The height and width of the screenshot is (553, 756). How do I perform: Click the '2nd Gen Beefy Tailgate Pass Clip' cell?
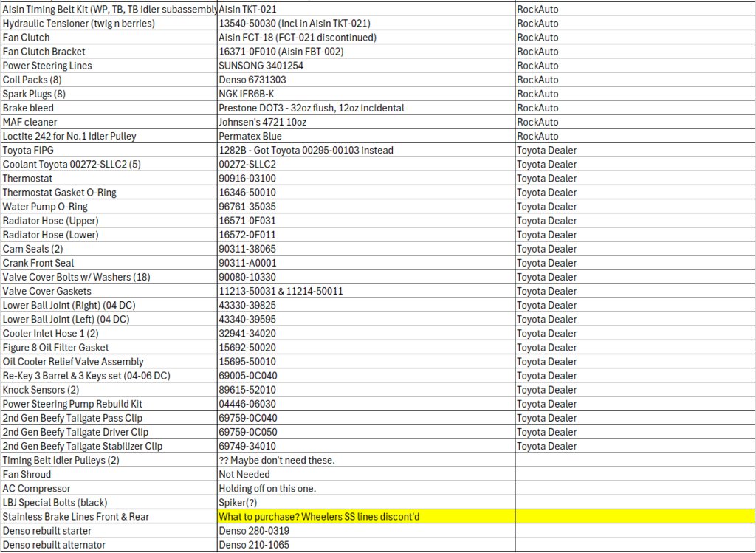[109, 418]
